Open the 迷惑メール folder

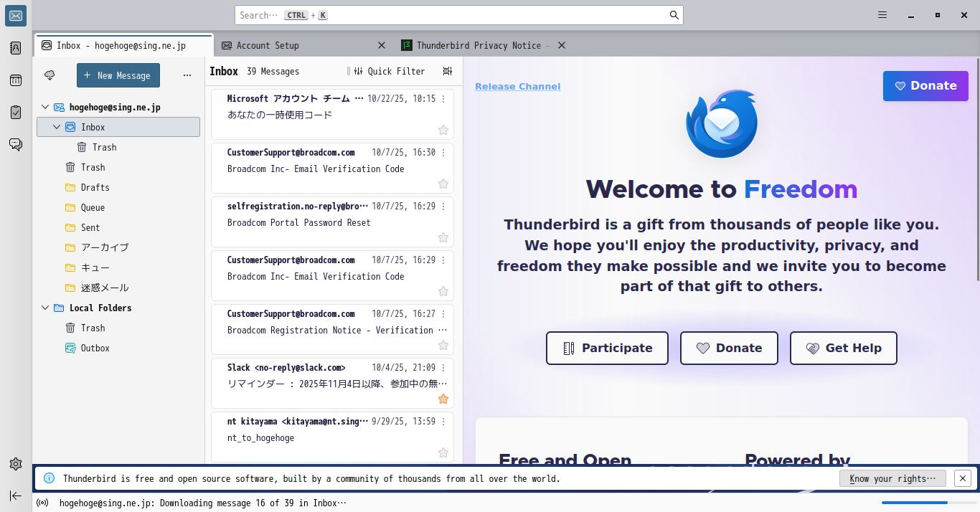click(x=118, y=288)
